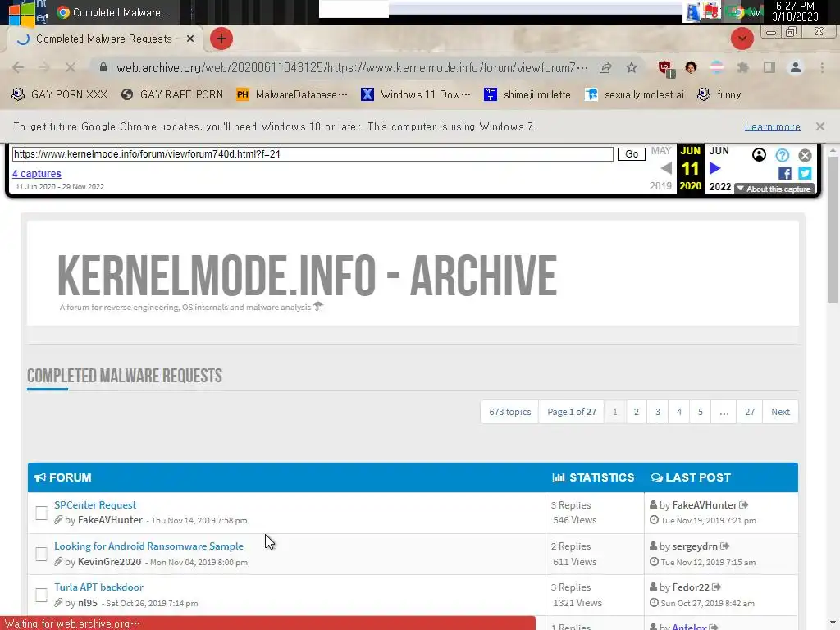This screenshot has height=630, width=840.
Task: Dismiss the Chrome update notification bar
Action: (x=819, y=126)
